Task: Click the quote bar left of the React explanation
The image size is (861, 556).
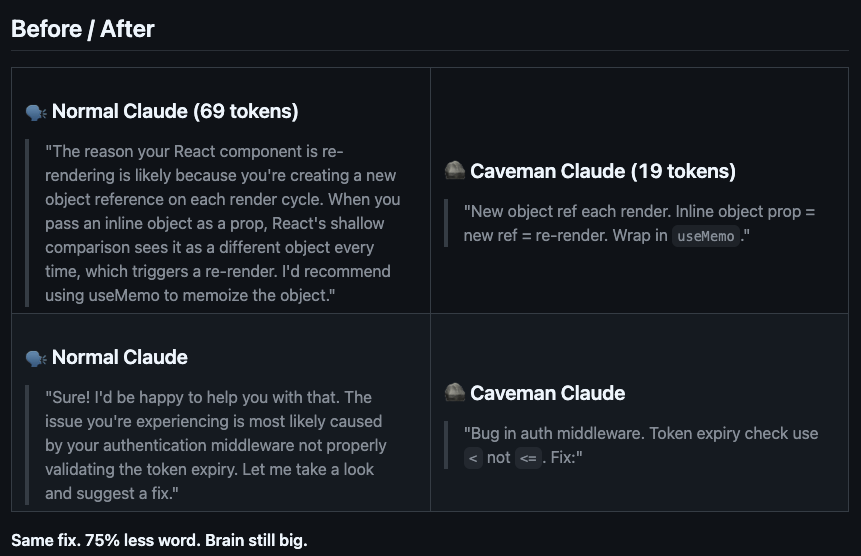Action: (28, 223)
